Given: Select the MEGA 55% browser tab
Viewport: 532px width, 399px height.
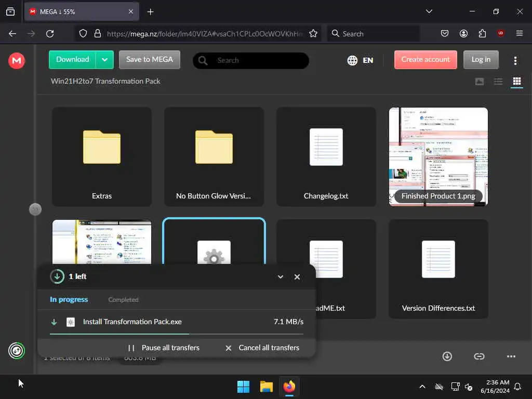Looking at the screenshot, I should point(82,11).
